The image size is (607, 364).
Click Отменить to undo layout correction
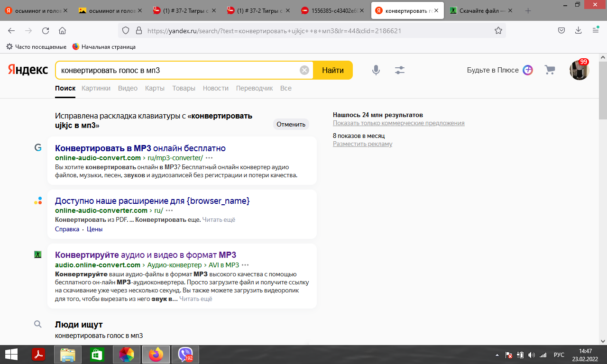point(291,124)
